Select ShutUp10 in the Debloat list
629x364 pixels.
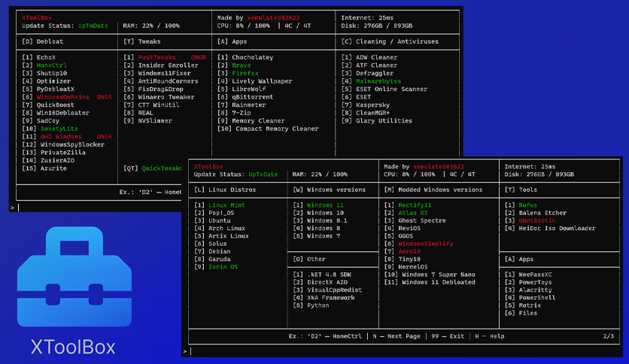[44, 74]
